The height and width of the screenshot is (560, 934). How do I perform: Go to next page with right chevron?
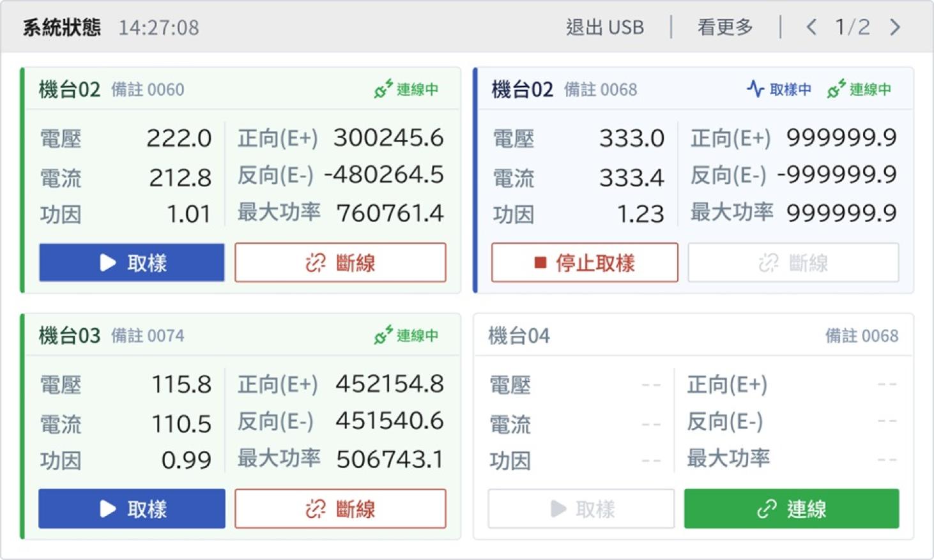(x=894, y=27)
